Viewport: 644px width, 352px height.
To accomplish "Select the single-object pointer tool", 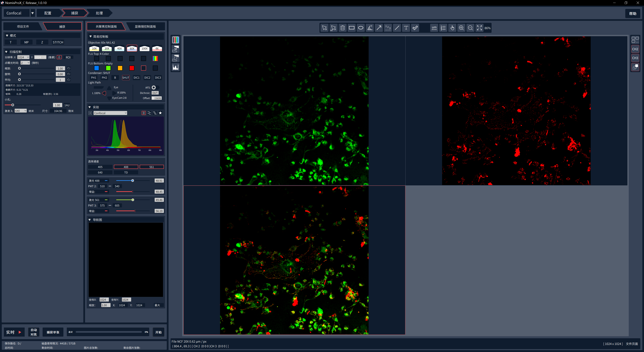I will [x=324, y=28].
